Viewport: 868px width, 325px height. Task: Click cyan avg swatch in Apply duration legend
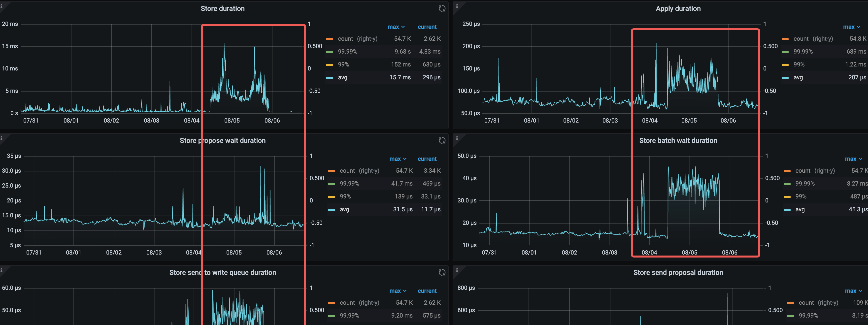point(785,78)
